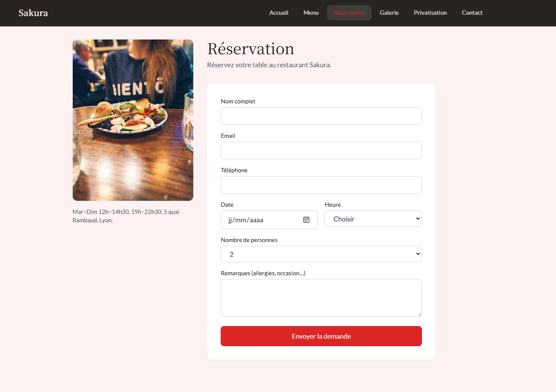556x392 pixels.
Task: Expand the Heure dropdown showing Choisir
Action: pos(373,219)
